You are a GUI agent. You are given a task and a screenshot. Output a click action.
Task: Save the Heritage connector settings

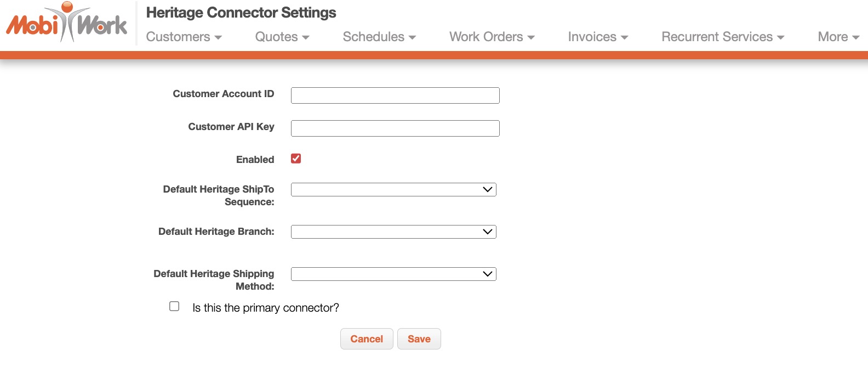(x=419, y=339)
